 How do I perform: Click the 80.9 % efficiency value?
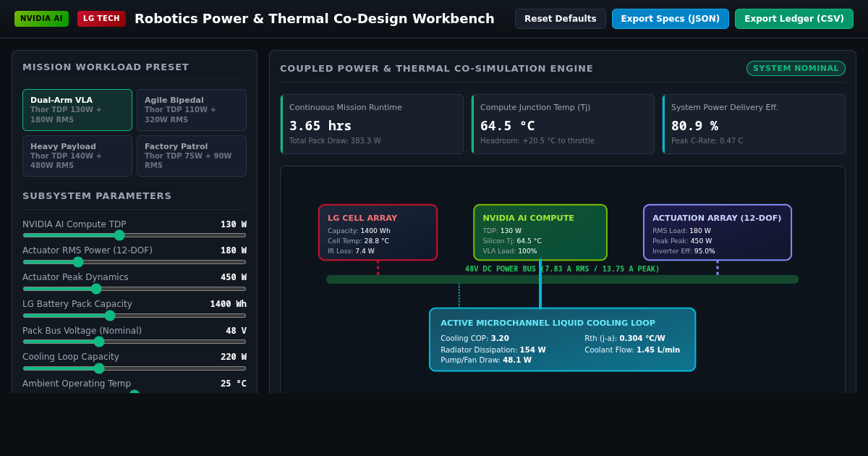(x=694, y=126)
